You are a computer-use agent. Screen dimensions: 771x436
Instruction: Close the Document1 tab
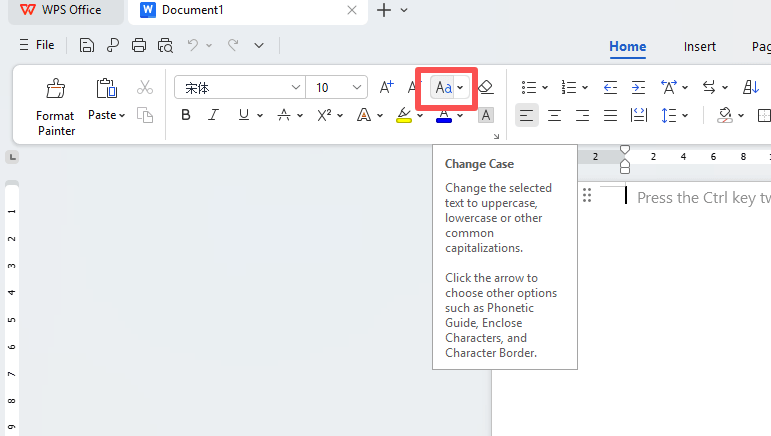pos(352,10)
